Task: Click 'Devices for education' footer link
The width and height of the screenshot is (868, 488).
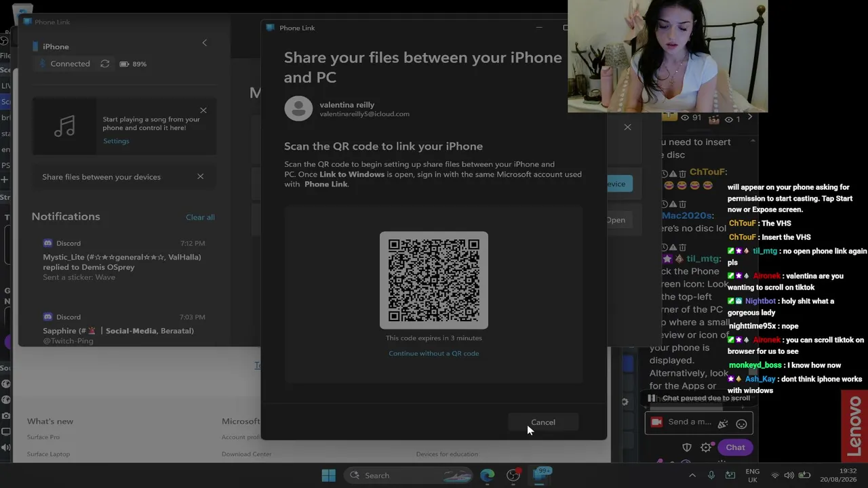Action: click(x=447, y=454)
